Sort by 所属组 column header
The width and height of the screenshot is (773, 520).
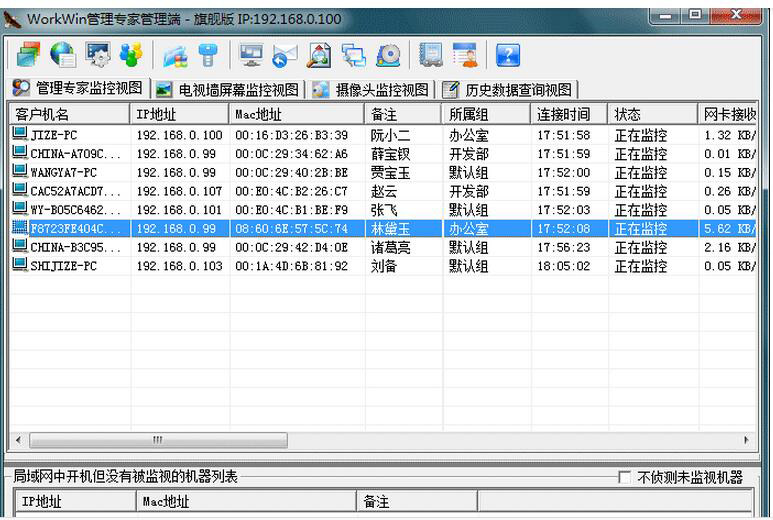(x=486, y=114)
